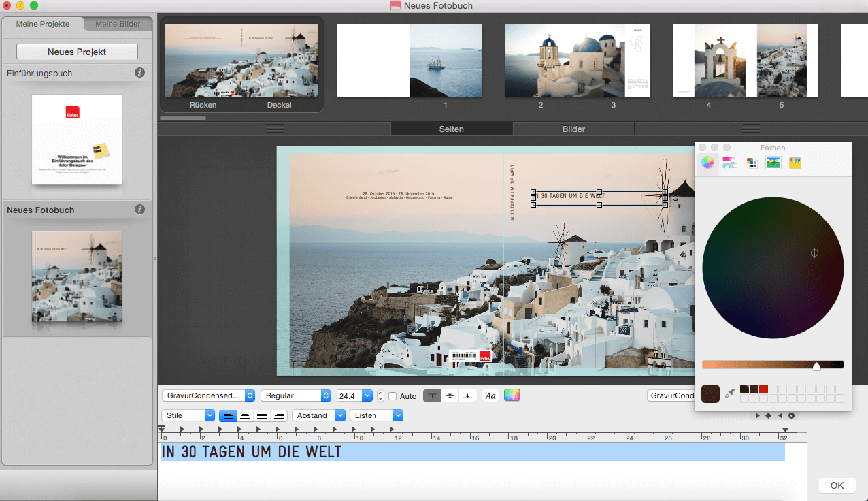Open the crayons color picker
868x501 pixels.
pyautogui.click(x=795, y=163)
